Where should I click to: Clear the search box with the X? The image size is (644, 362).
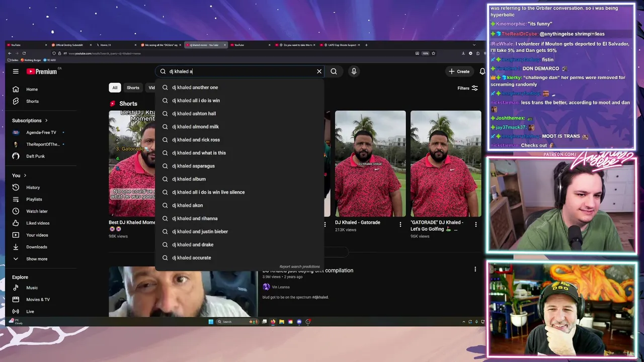pos(319,71)
